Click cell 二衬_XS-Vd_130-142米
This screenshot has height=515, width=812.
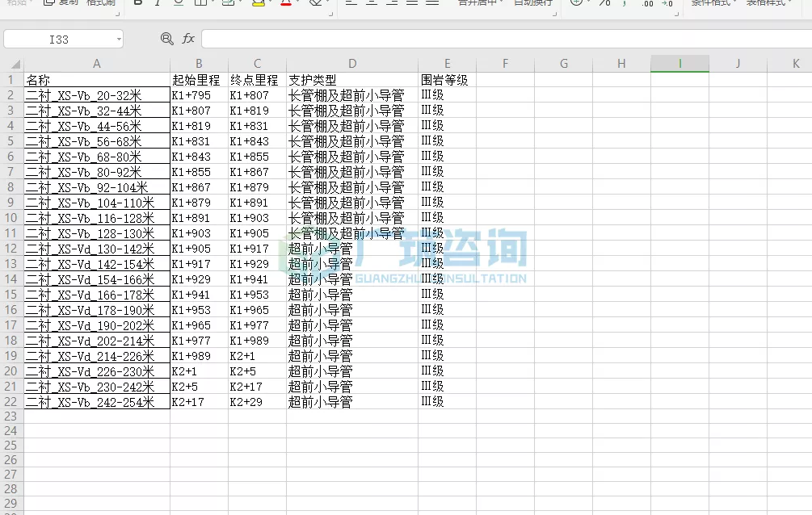pos(97,249)
